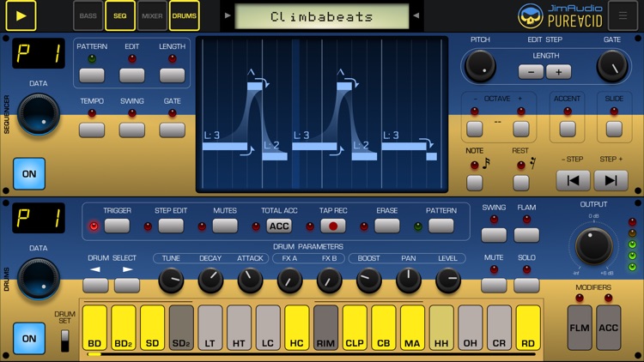644x362 pixels.
Task: Decrease step length with minus button
Action: (531, 72)
